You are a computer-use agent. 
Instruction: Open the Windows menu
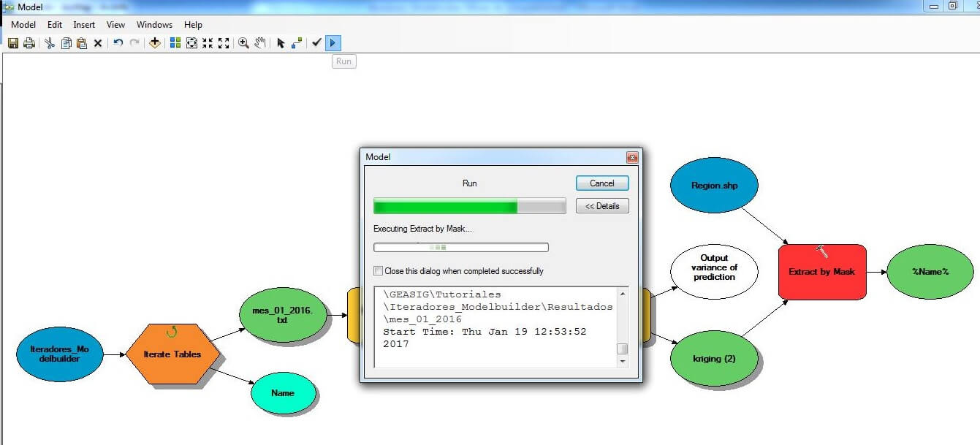coord(154,25)
